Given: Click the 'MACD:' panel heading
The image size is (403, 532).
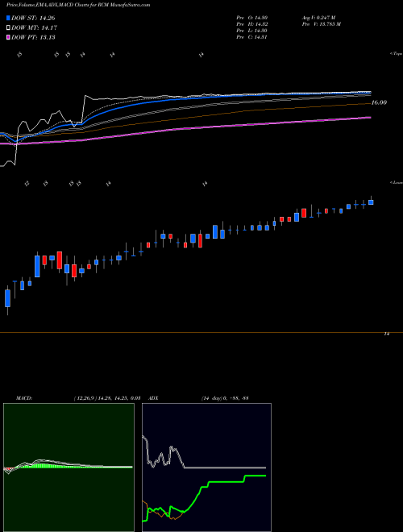Looking at the screenshot, I should (x=23, y=398).
